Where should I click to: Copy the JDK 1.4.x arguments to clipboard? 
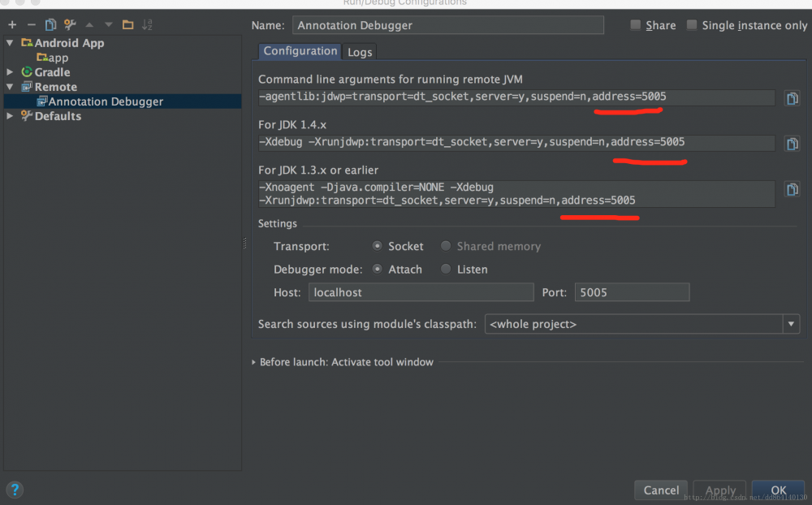click(x=792, y=145)
